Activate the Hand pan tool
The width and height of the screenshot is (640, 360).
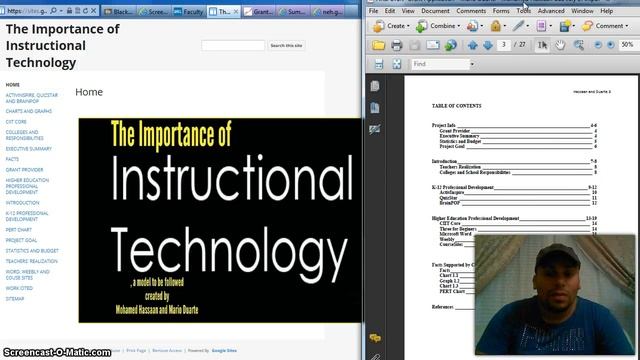[x=560, y=45]
